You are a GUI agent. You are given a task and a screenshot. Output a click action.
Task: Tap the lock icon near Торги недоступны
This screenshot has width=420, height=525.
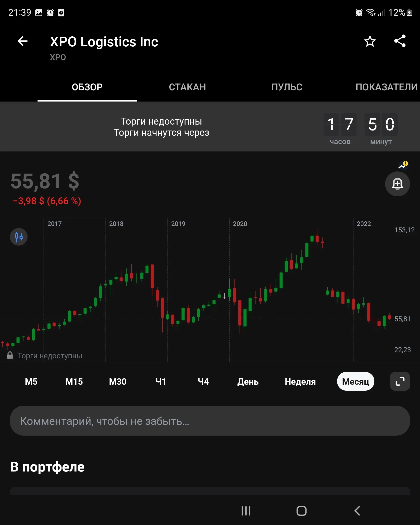tap(10, 355)
